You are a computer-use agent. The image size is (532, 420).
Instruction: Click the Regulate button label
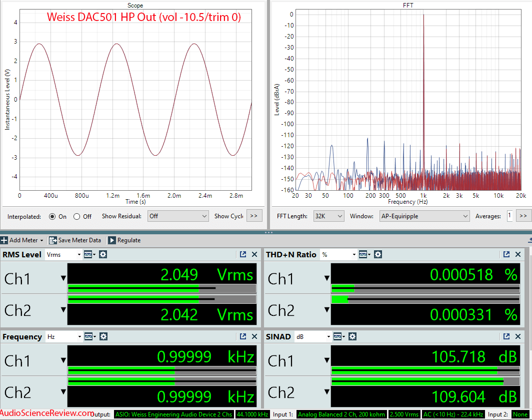(129, 240)
